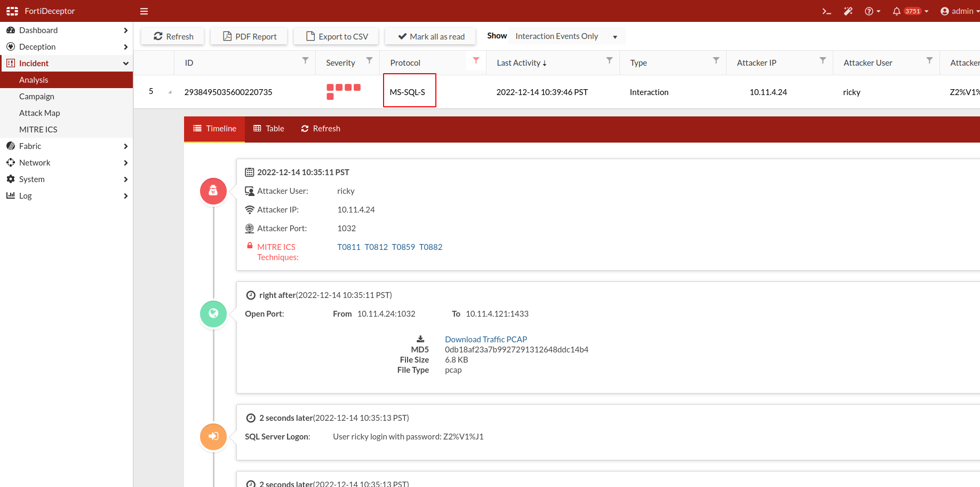Open the CLI console icon
The height and width of the screenshot is (487, 980).
[x=826, y=11]
